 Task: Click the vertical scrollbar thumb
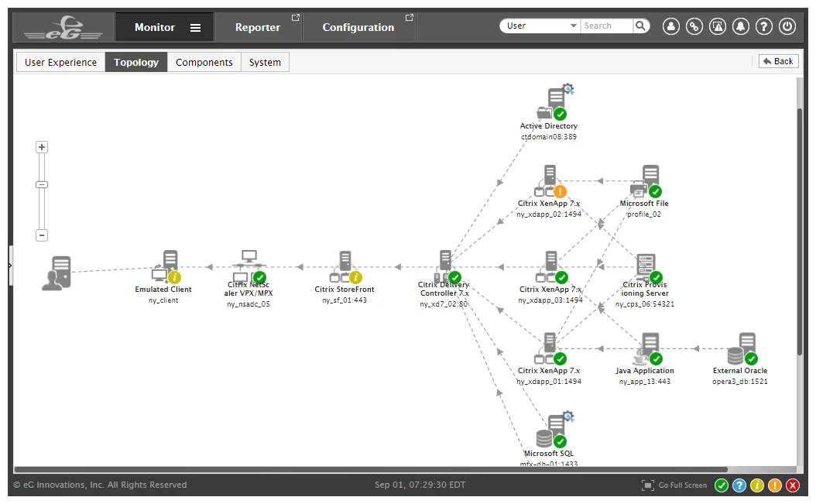pyautogui.click(x=800, y=232)
